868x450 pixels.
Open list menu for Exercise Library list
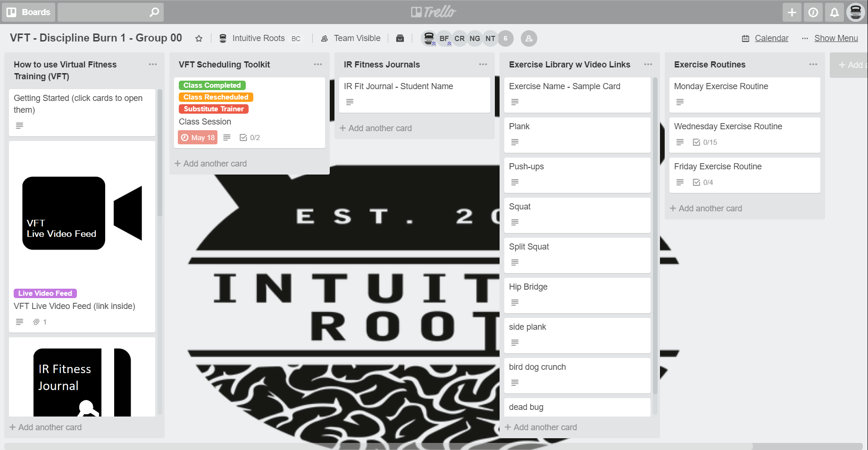pyautogui.click(x=648, y=65)
